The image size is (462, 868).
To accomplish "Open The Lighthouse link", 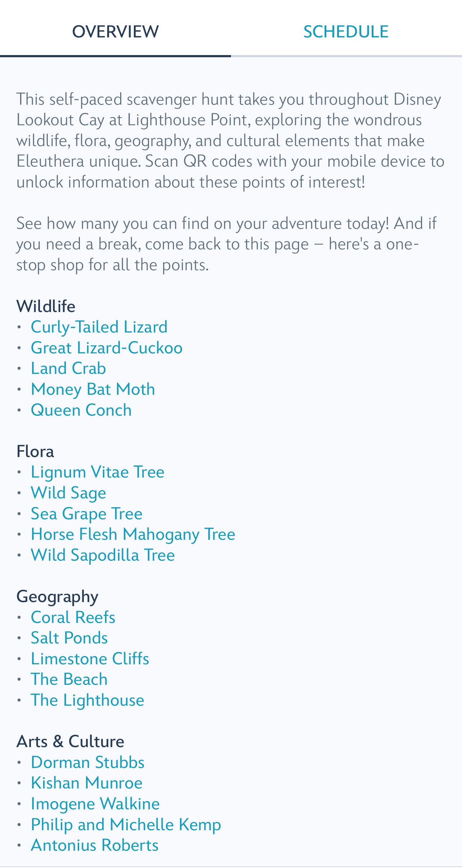I will (87, 700).
